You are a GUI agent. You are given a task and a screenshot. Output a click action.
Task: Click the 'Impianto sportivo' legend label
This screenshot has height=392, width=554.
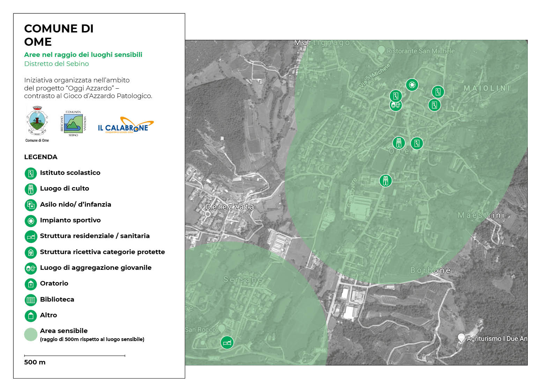[71, 220]
